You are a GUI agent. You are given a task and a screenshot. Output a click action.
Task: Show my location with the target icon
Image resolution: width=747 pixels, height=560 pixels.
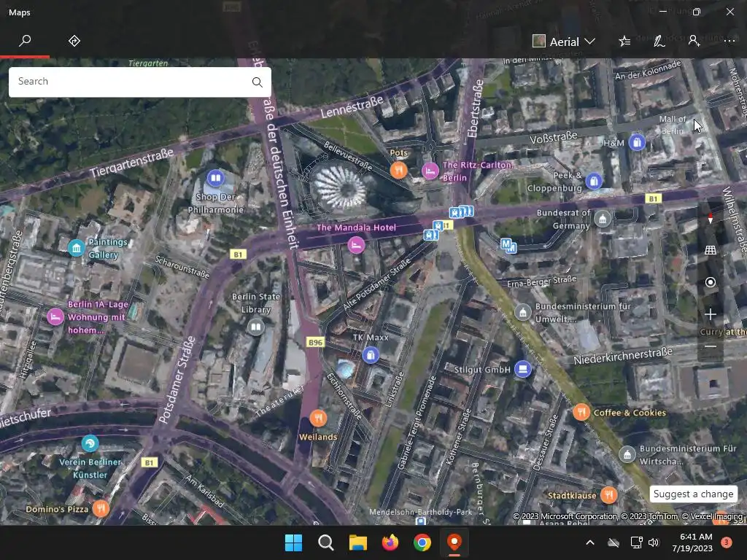(x=711, y=282)
